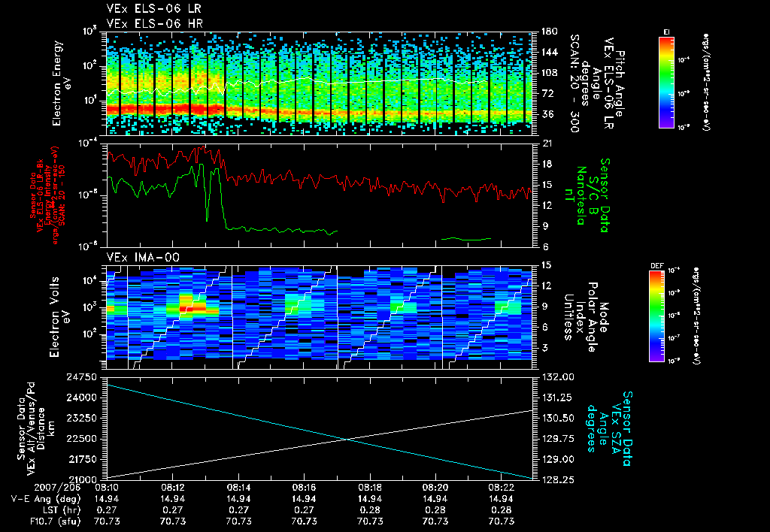Click the green 'Nanotesla' axis label
Viewport: 770px width, 532px height.
(581, 195)
